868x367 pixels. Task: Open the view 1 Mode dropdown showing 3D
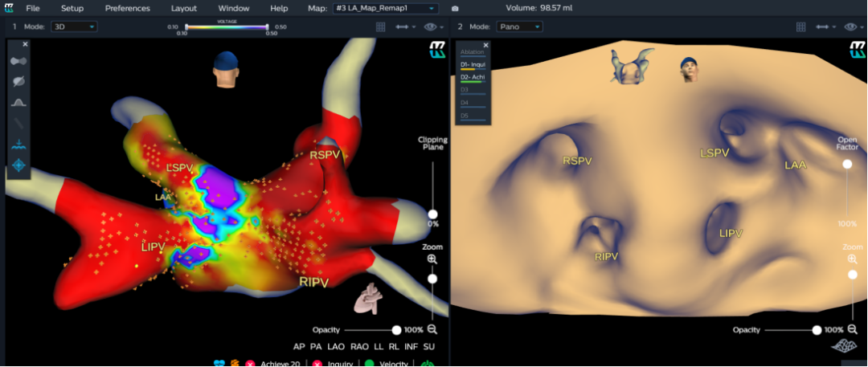coord(73,27)
